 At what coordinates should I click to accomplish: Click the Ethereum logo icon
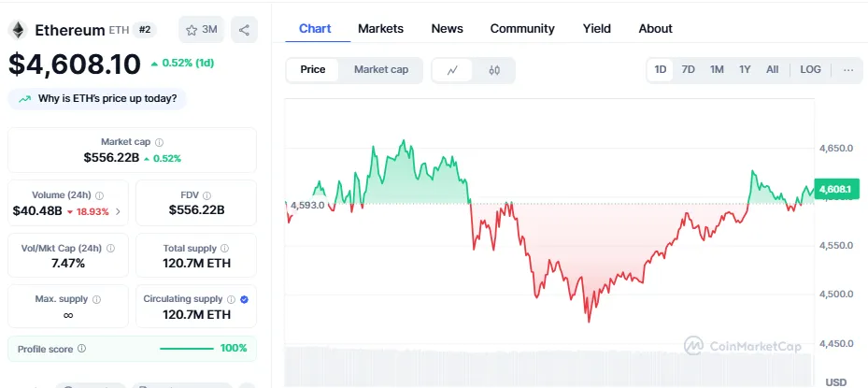pyautogui.click(x=18, y=30)
